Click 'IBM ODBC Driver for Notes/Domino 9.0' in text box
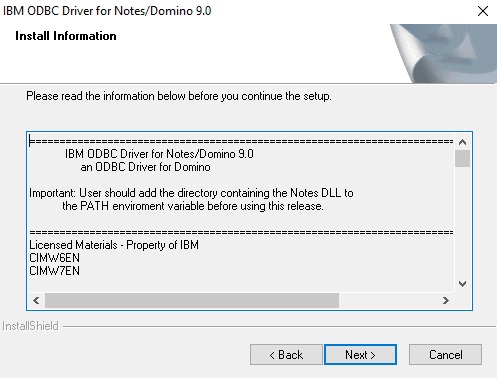The image size is (497, 378). 159,154
